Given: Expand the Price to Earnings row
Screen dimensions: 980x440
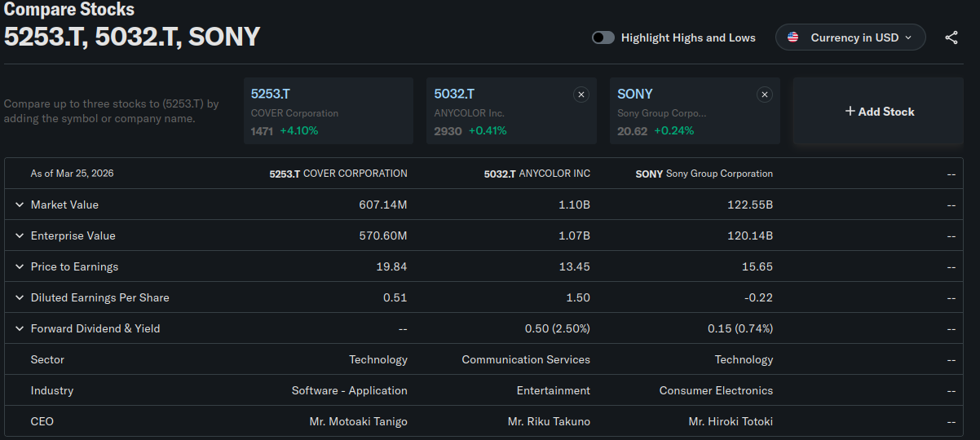Looking at the screenshot, I should coord(20,266).
